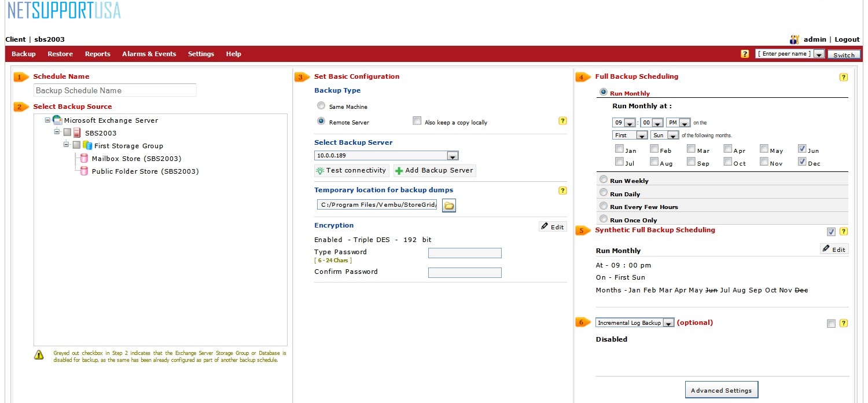Click the Advanced Settings button
The height and width of the screenshot is (403, 868).
click(721, 390)
